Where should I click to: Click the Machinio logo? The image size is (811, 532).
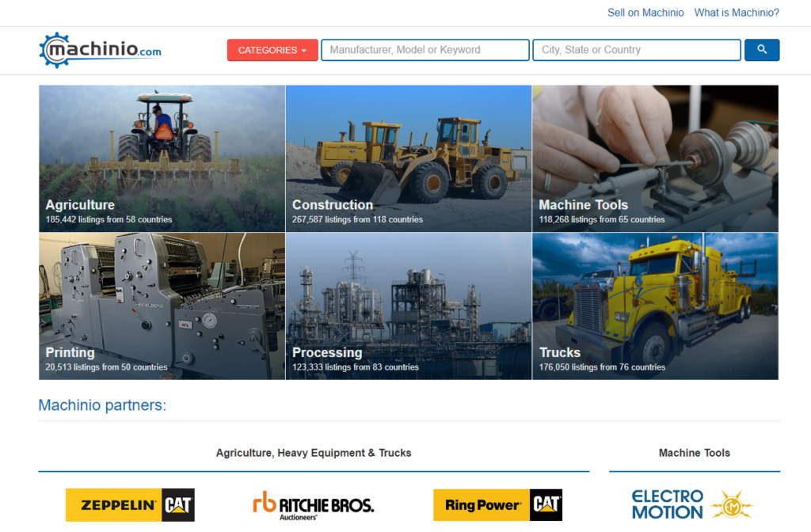click(x=99, y=49)
